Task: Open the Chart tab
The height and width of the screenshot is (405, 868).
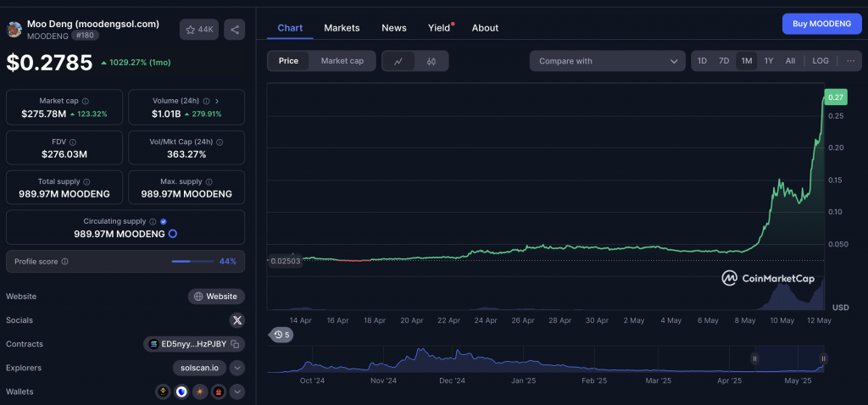Action: (x=290, y=28)
